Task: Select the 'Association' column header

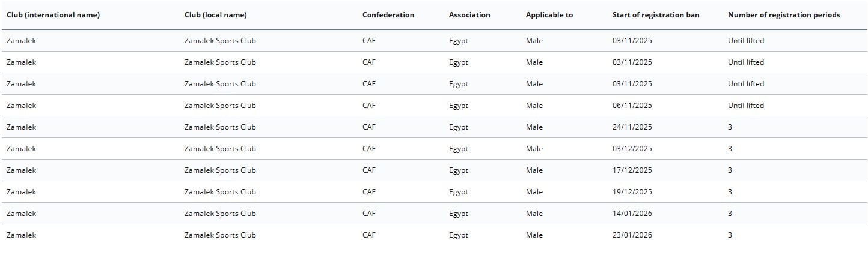Action: coord(469,15)
